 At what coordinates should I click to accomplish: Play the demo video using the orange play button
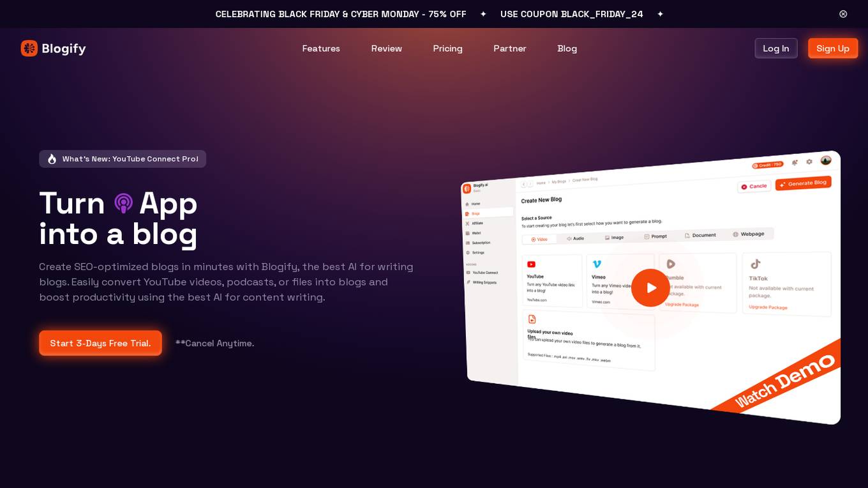(650, 287)
